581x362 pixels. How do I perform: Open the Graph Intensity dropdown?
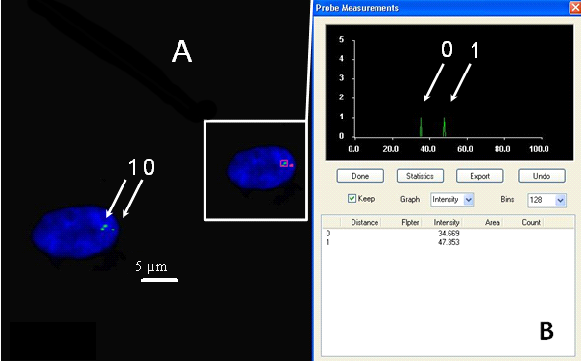(452, 200)
